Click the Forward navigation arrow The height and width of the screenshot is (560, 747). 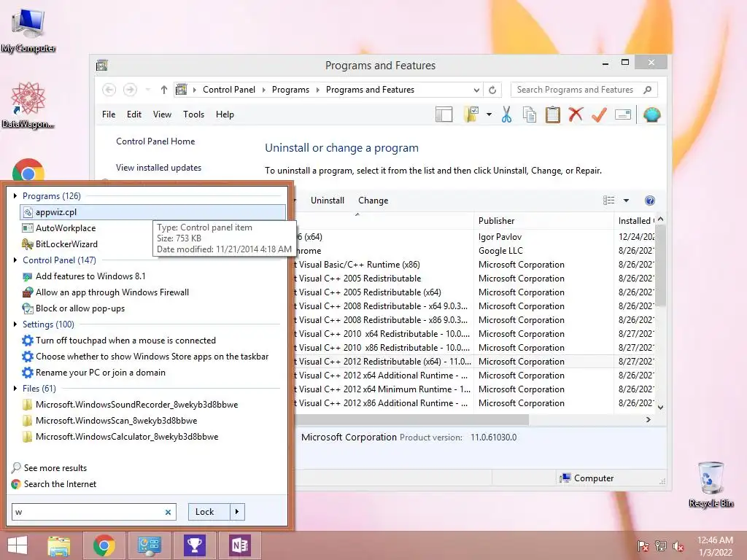pos(130,90)
